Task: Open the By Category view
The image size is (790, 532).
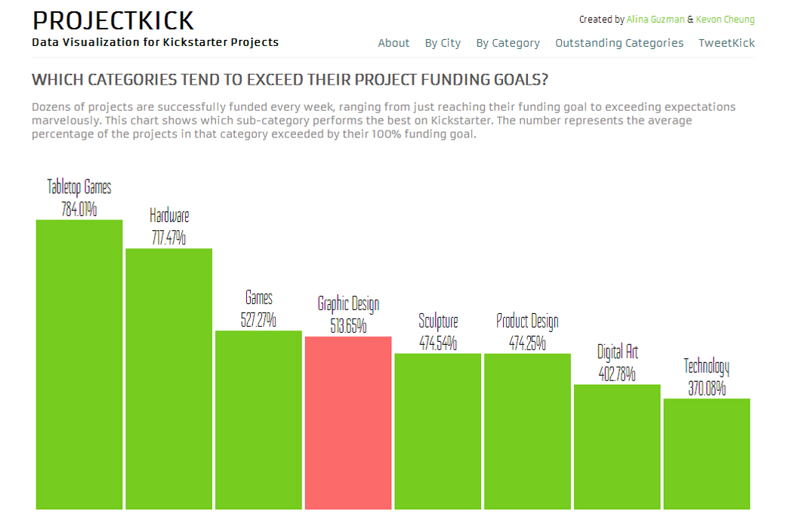Action: [x=508, y=43]
